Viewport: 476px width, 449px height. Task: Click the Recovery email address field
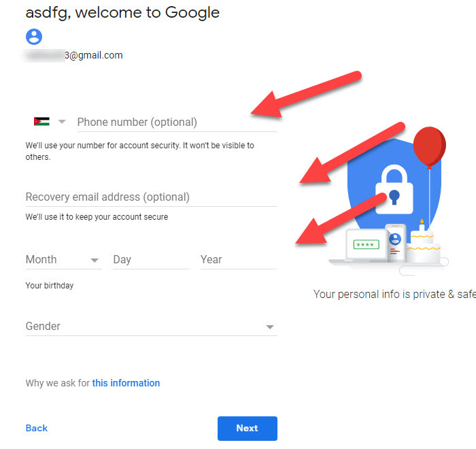tap(151, 197)
